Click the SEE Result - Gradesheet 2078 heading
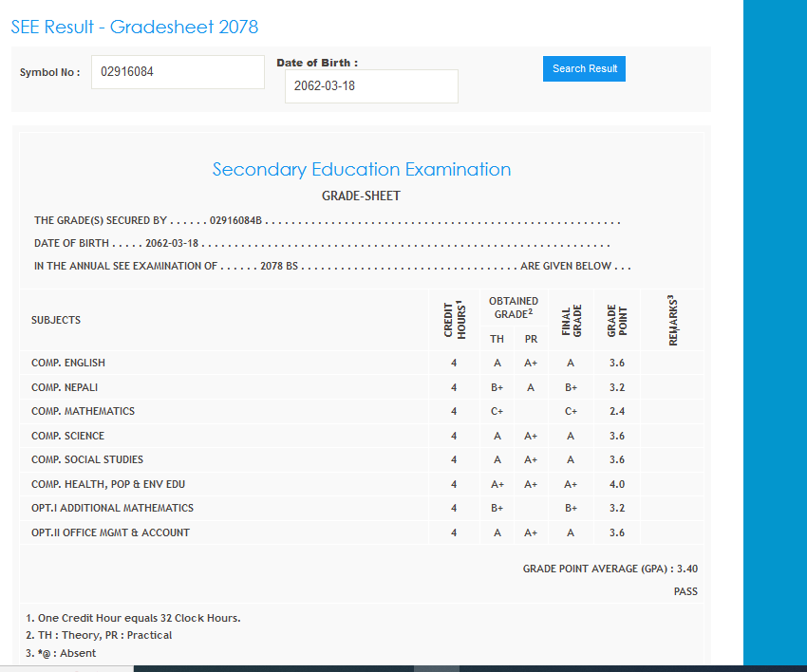Image resolution: width=807 pixels, height=672 pixels. click(135, 27)
